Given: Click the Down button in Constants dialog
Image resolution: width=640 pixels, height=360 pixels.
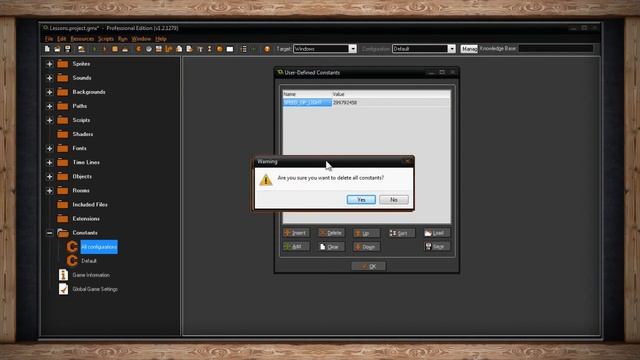Looking at the screenshot, I should point(367,247).
